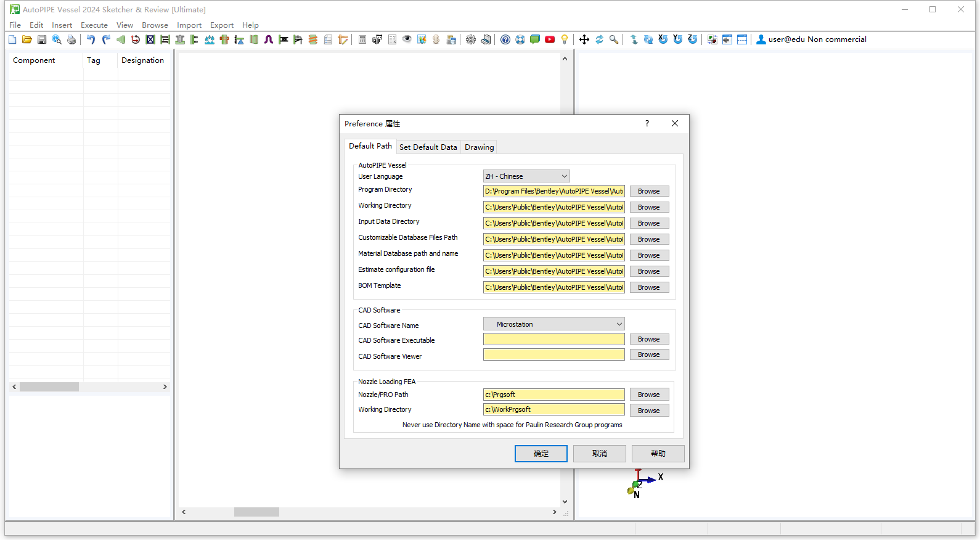Click the Redo arrow icon
Image resolution: width=980 pixels, height=540 pixels.
[x=106, y=39]
